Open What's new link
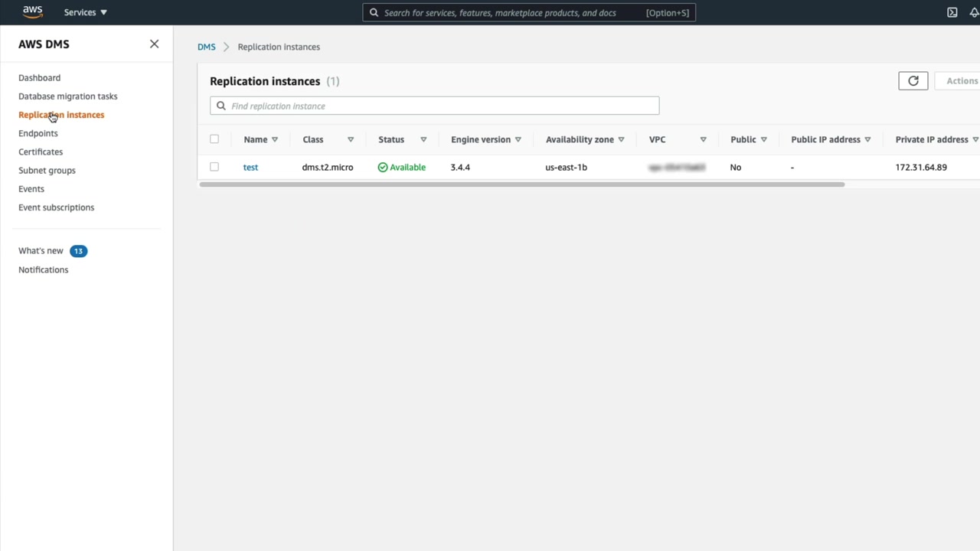Screen dimensions: 980x551 click(x=41, y=251)
